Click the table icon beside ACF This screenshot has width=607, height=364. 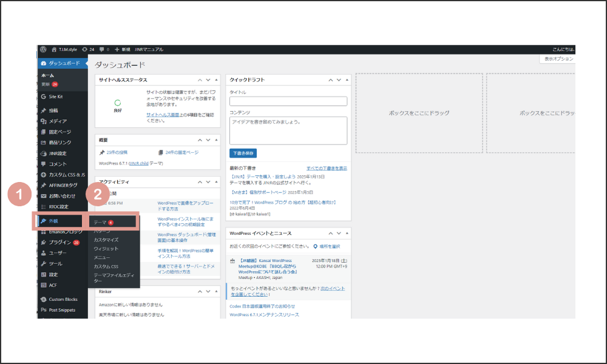coord(43,286)
